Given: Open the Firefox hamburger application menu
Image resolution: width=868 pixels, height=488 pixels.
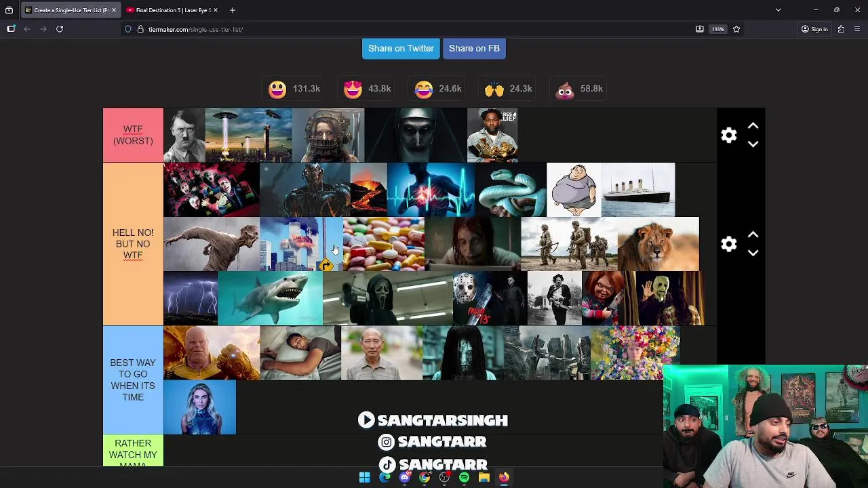Looking at the screenshot, I should click(857, 29).
